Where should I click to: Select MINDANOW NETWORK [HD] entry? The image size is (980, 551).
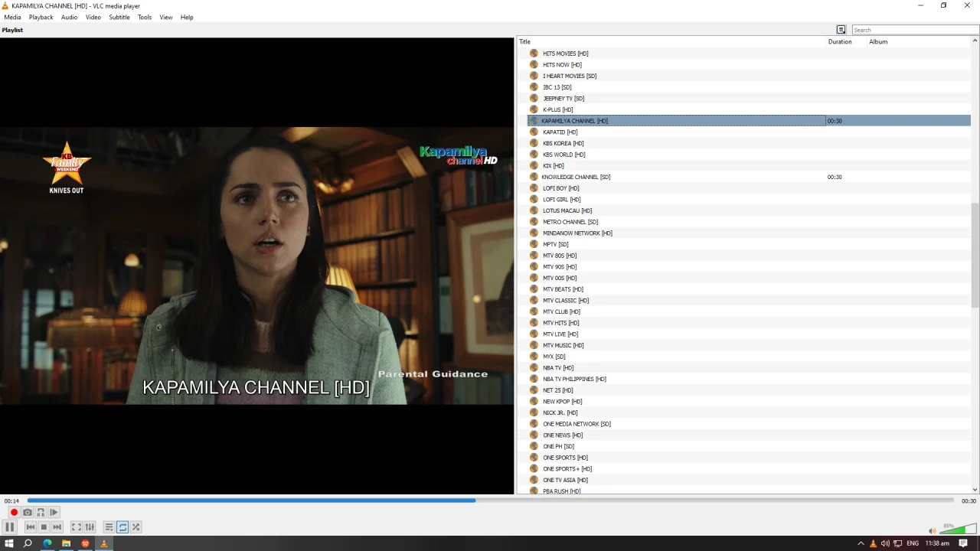[x=577, y=233]
